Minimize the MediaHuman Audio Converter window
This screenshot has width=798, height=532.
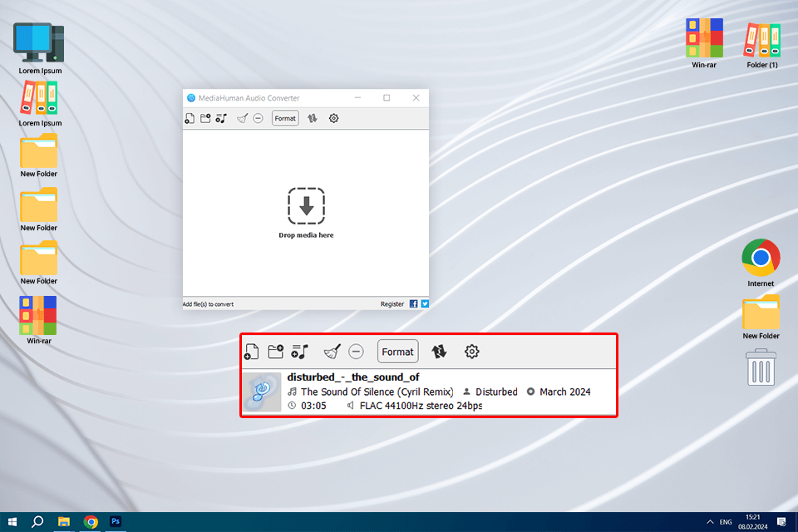point(357,98)
